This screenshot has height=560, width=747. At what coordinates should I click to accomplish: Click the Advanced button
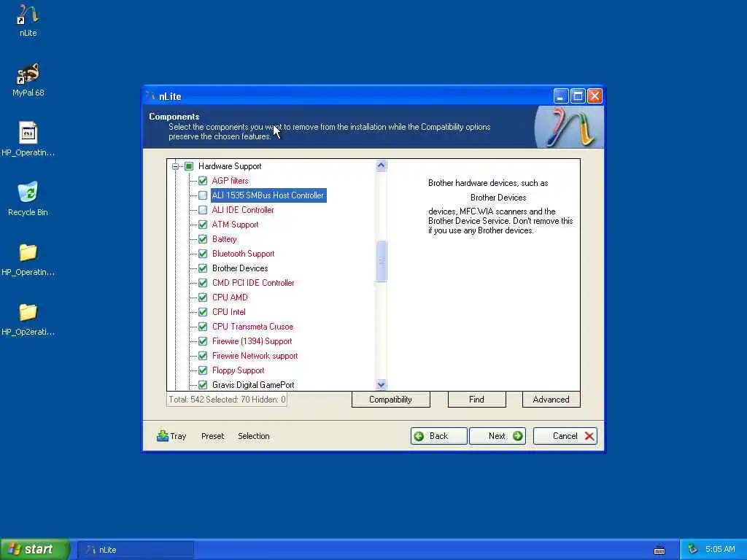(551, 400)
